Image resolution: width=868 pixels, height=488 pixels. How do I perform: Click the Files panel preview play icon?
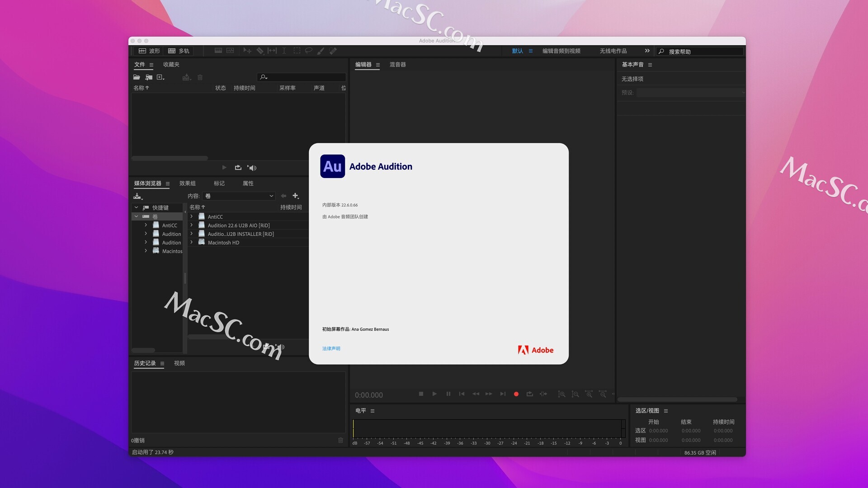click(x=224, y=168)
